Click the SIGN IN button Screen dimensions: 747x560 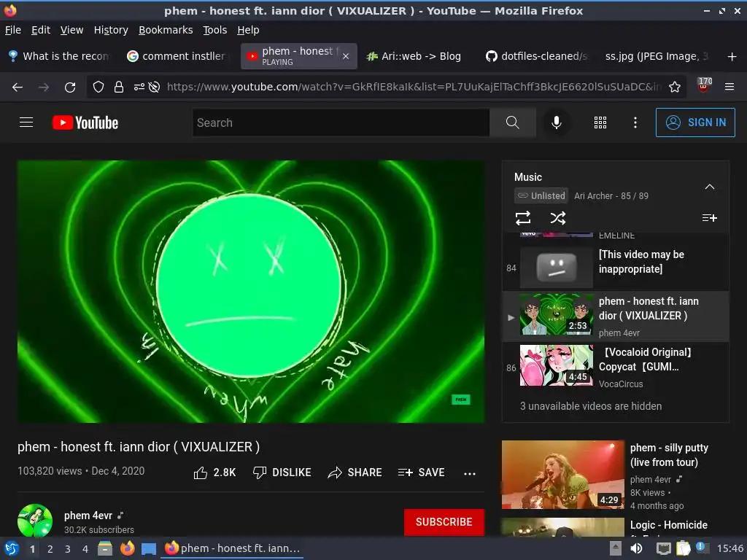click(x=695, y=122)
